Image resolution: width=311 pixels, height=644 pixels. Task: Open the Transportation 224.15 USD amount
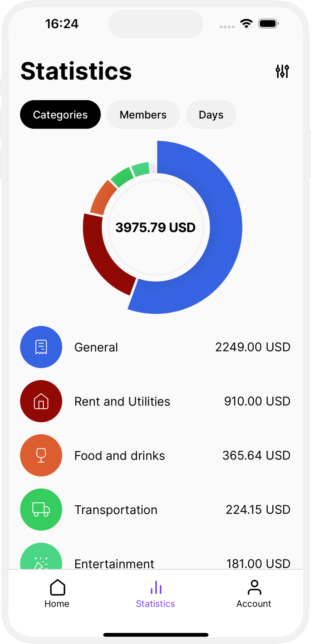pos(258,510)
